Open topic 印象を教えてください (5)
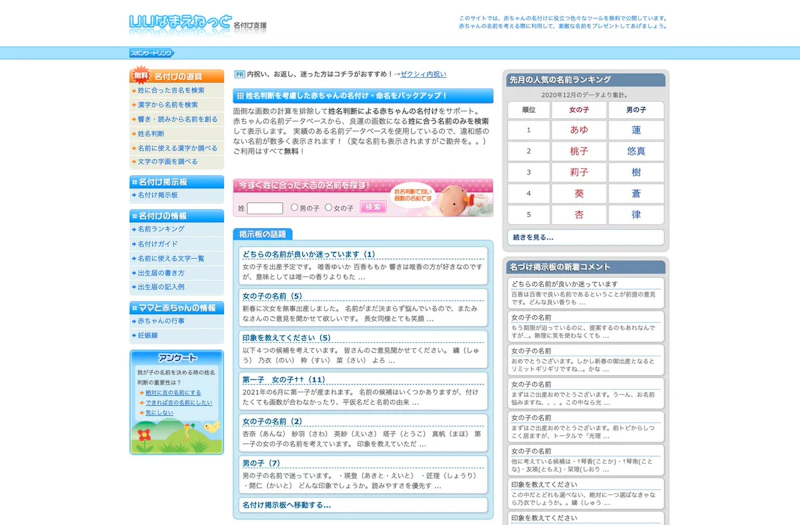 (x=286, y=338)
